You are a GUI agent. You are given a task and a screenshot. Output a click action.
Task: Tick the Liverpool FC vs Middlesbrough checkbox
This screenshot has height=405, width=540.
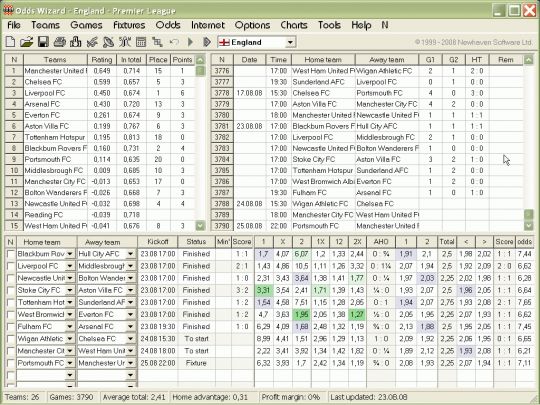tap(11, 266)
